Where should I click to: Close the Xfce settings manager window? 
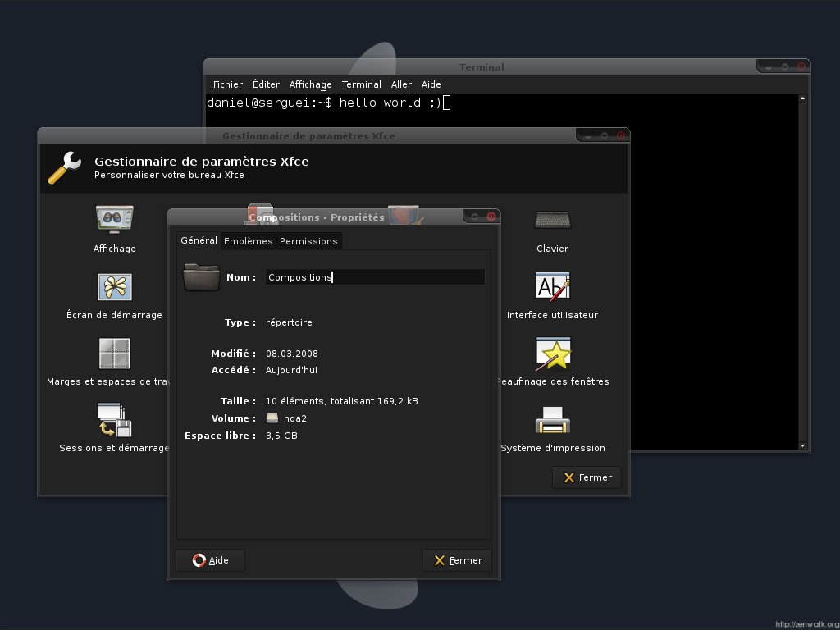pyautogui.click(x=621, y=135)
